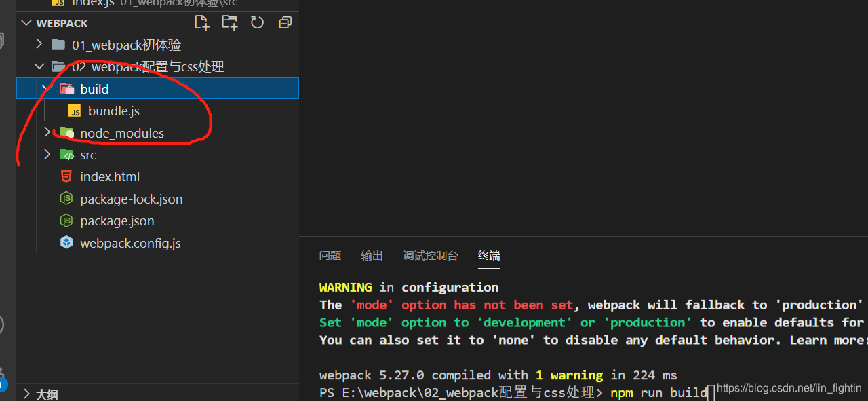
Task: Click the open folder icon of 02_webpack配置与css处理
Action: (x=58, y=66)
